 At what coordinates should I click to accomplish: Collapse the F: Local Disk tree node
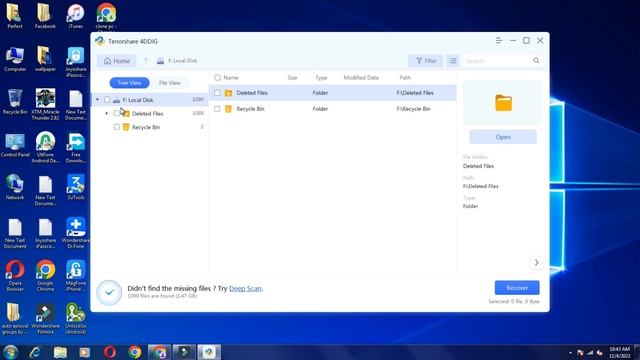[97, 100]
